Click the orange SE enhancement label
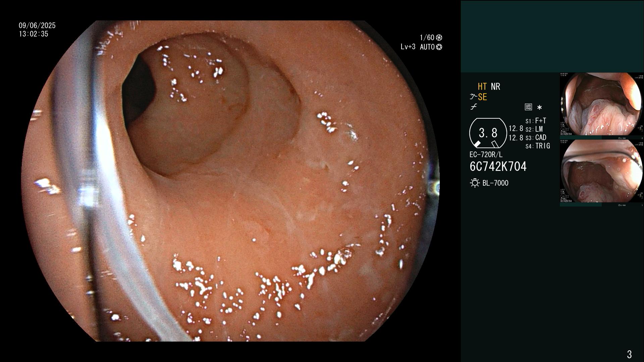The image size is (644, 362). coord(482,97)
